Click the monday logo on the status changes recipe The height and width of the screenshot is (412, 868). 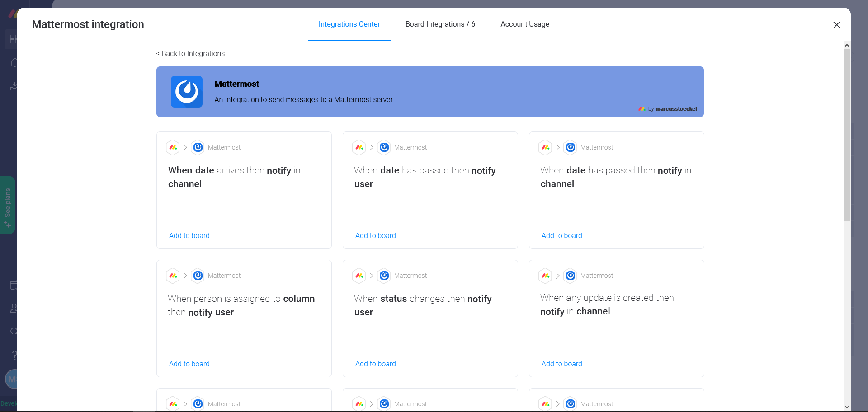tap(359, 276)
